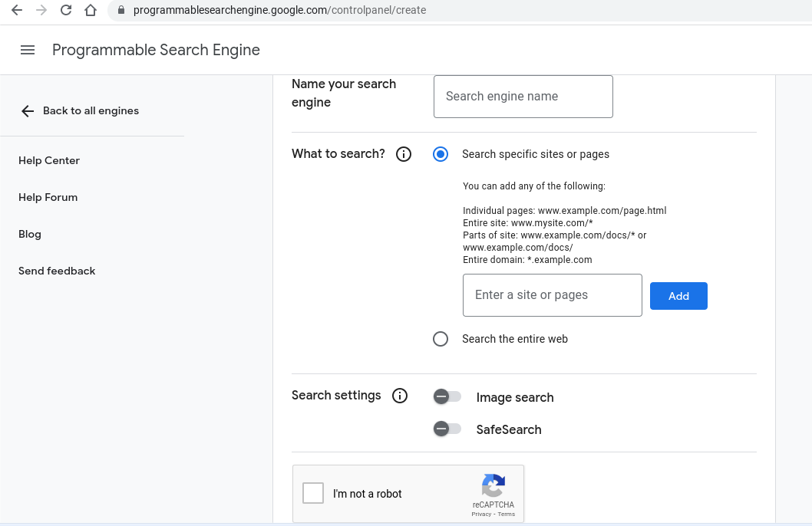812x526 pixels.
Task: Open the reCAPTCHA Terms link
Action: click(x=507, y=514)
